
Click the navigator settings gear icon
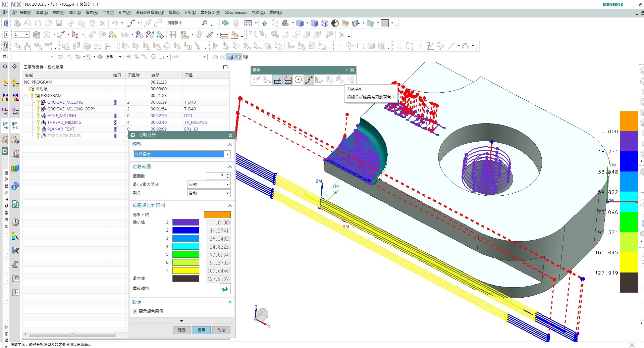point(14,66)
